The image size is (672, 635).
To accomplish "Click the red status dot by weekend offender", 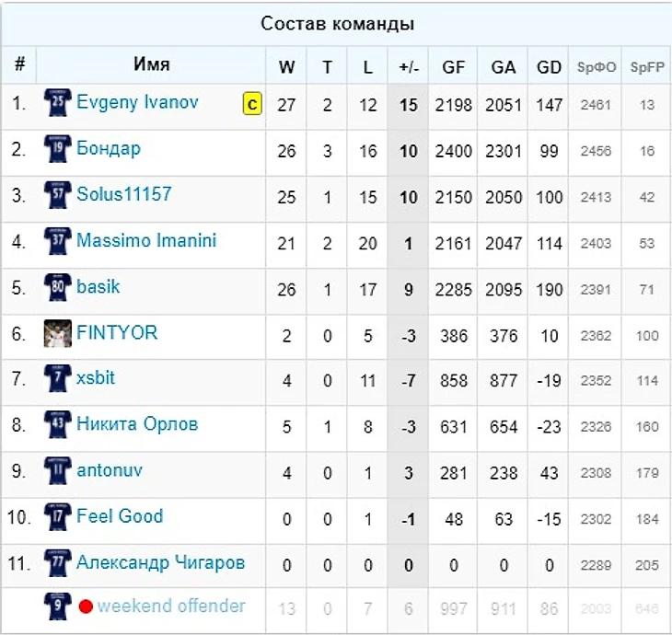I will 86,606.
